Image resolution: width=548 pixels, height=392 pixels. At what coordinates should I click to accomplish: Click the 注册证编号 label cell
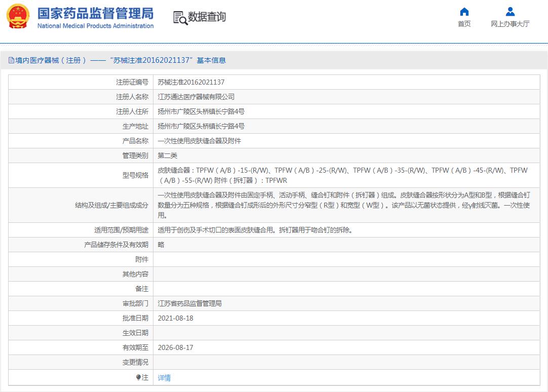click(132, 82)
